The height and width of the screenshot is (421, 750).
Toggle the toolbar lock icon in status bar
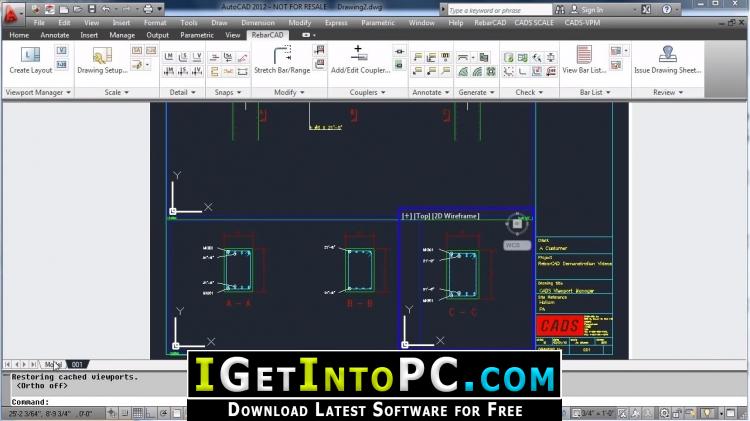coord(677,413)
